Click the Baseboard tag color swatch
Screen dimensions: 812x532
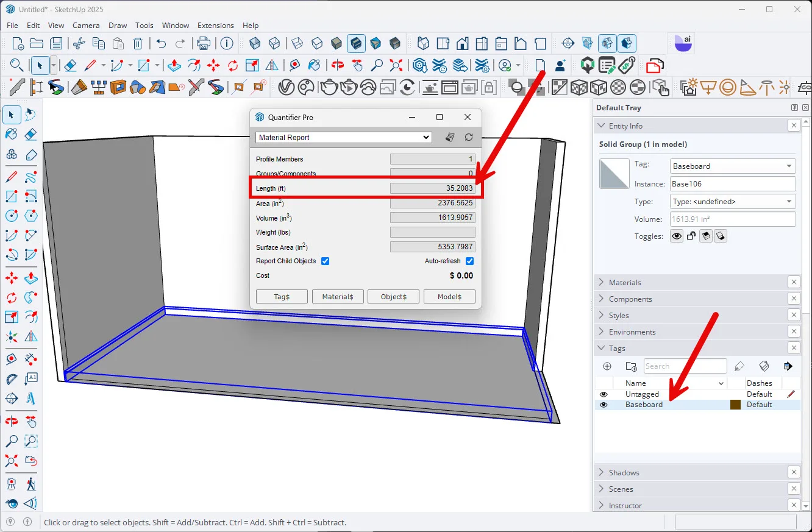click(x=735, y=404)
